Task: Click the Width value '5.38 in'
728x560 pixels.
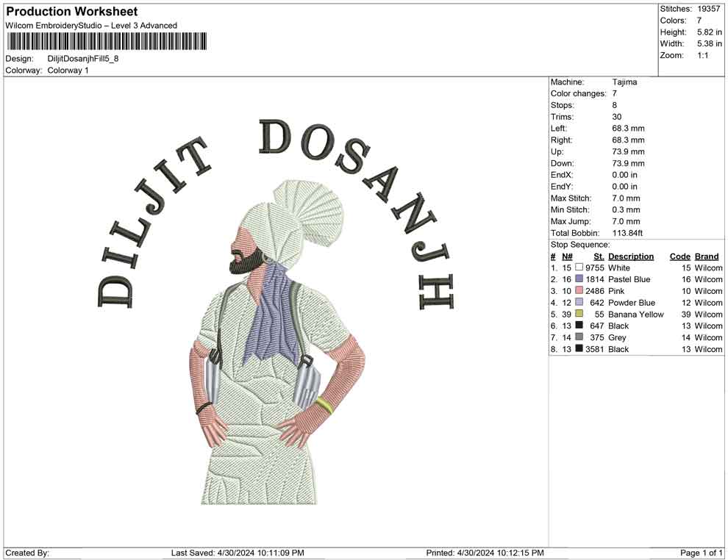Action: (710, 43)
